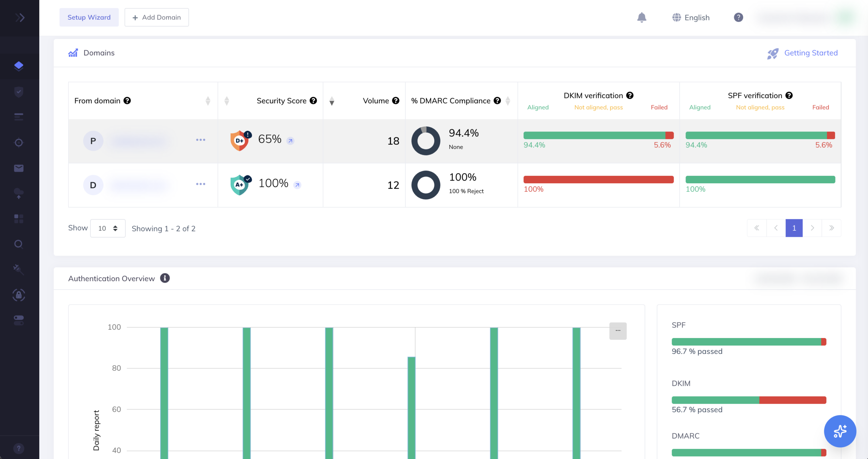Open the AI assistant sparkle button
Screen dimensions: 868x459
pyautogui.click(x=840, y=431)
